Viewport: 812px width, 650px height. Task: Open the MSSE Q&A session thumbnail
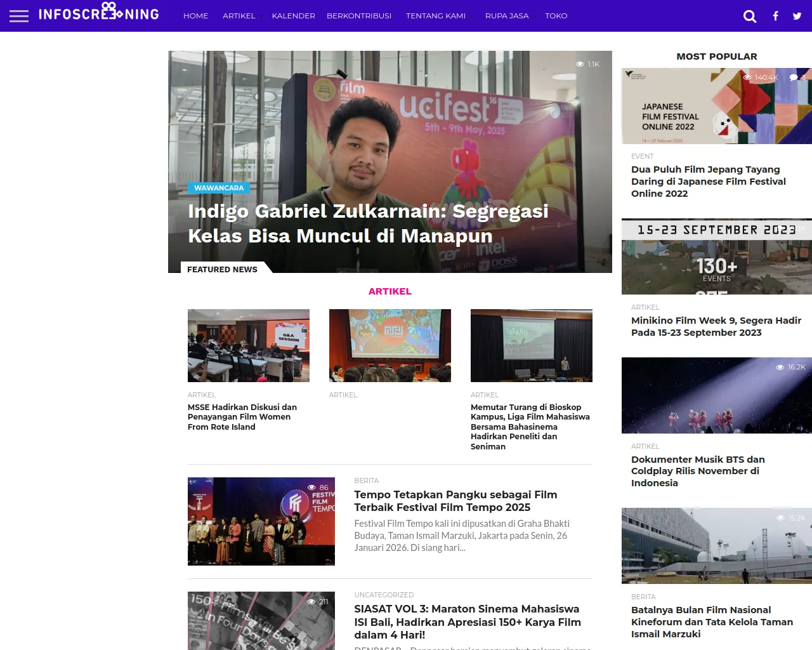click(249, 345)
